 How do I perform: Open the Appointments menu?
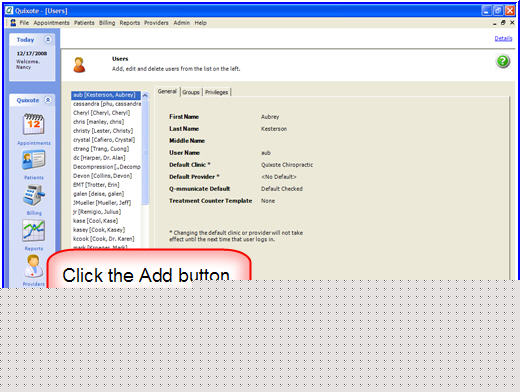tap(51, 23)
